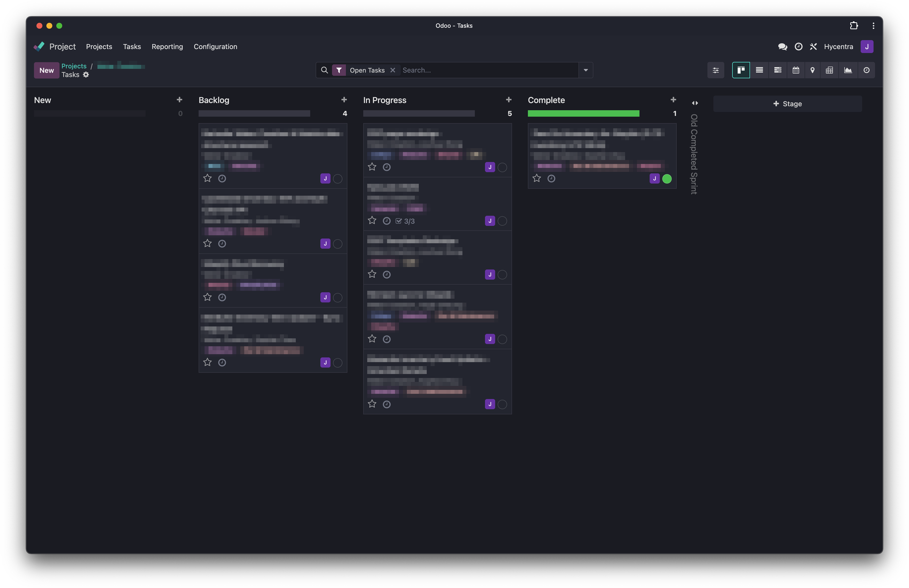909x588 pixels.
Task: Click the green Complete progress bar
Action: pyautogui.click(x=583, y=114)
